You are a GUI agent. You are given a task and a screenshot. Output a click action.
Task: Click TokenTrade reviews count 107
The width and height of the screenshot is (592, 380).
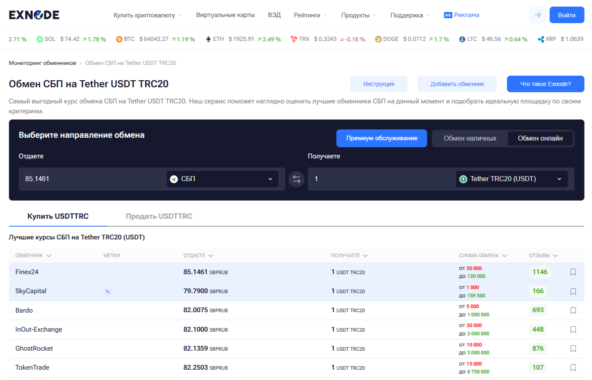(538, 368)
